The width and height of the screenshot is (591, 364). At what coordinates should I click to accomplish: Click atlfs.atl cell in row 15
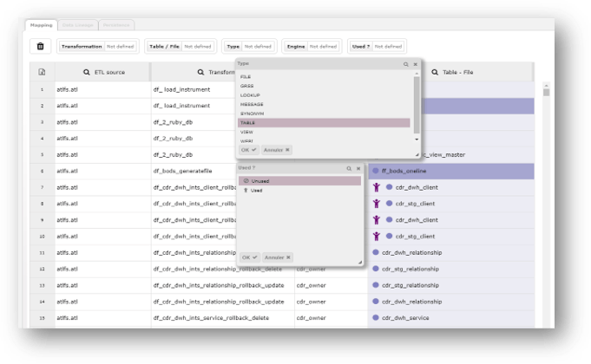(x=102, y=318)
